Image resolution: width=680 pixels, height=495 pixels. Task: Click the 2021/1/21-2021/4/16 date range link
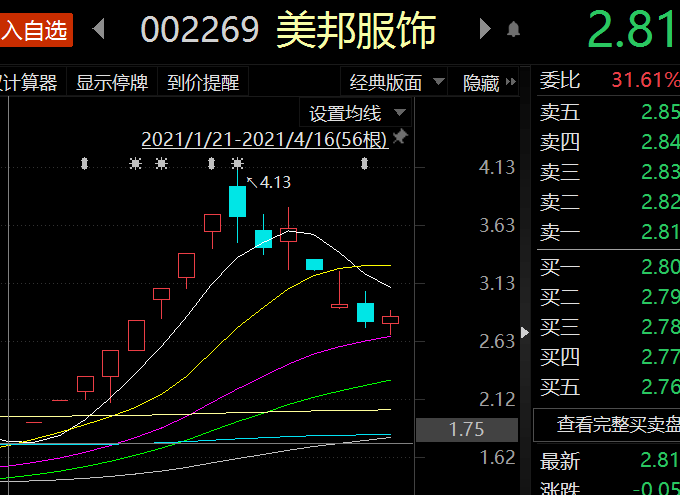pos(264,139)
